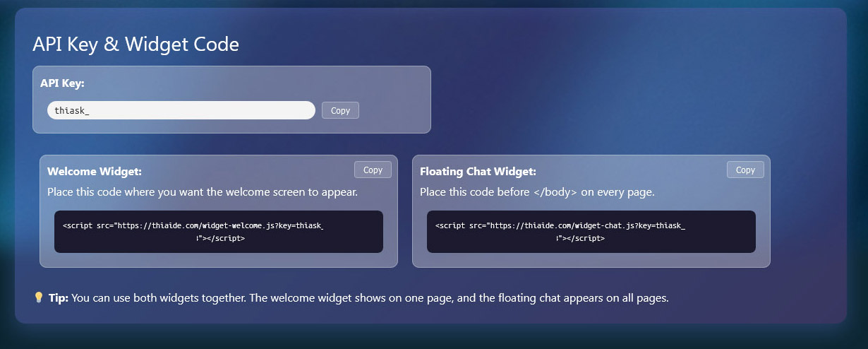Click the API key input field

(x=181, y=110)
